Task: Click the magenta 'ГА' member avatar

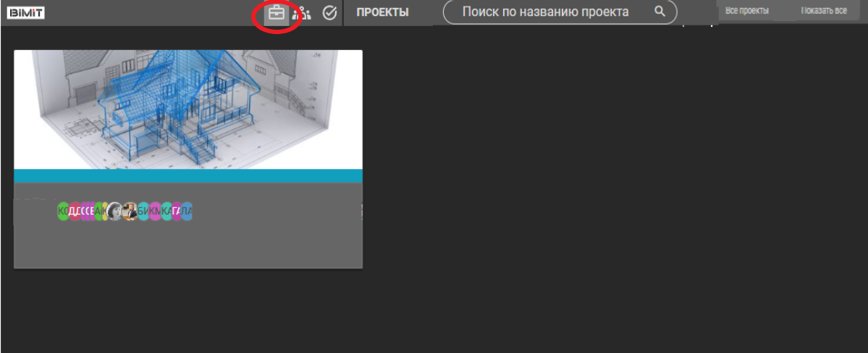Action: point(177,211)
